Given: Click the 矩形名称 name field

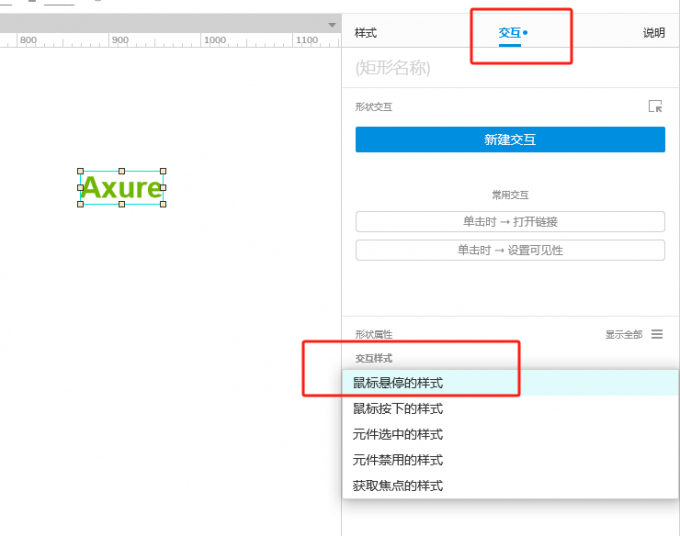Looking at the screenshot, I should (x=510, y=68).
